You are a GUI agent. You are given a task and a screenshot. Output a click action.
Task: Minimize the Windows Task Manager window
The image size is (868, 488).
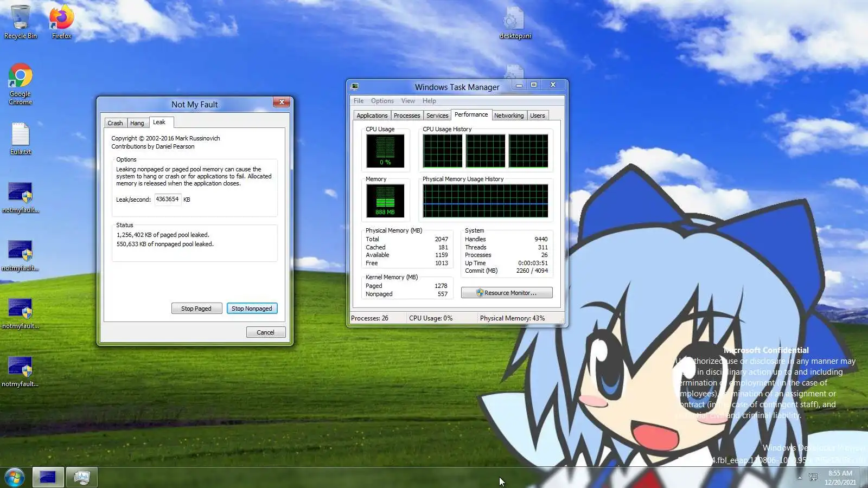pyautogui.click(x=519, y=85)
